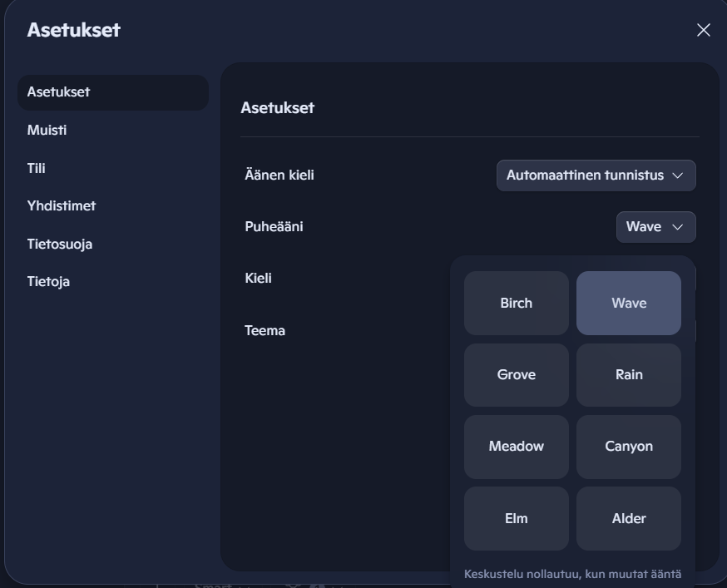
Task: Choose the Grove voice
Action: (516, 375)
